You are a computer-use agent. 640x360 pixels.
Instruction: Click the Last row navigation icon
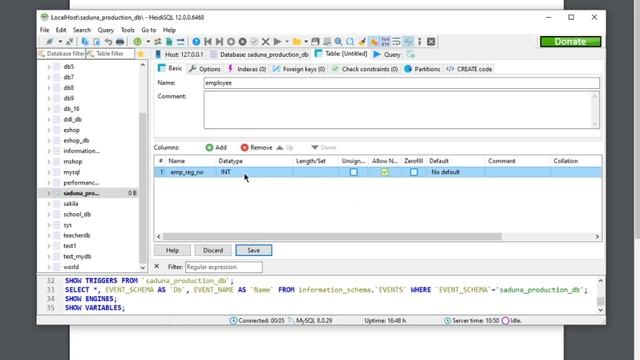(x=219, y=42)
